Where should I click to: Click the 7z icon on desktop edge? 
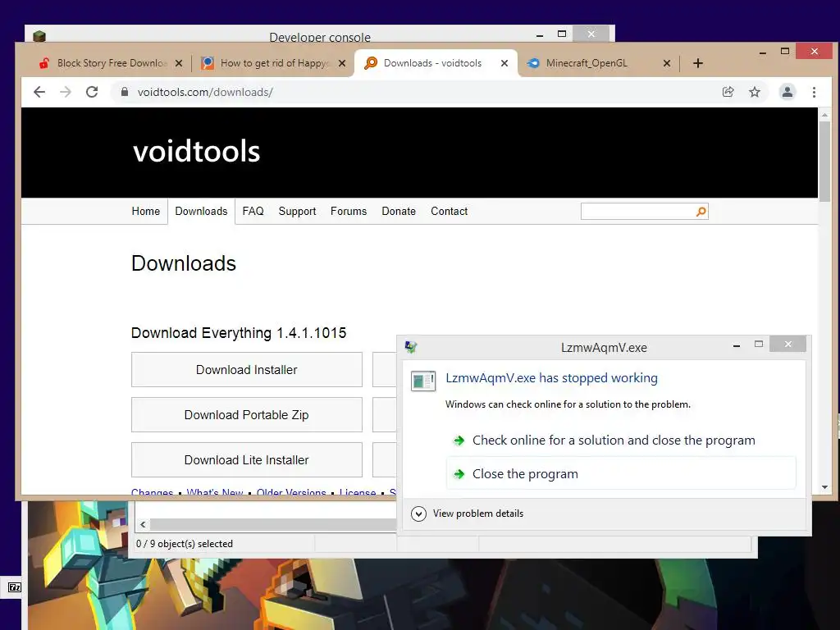coord(15,587)
